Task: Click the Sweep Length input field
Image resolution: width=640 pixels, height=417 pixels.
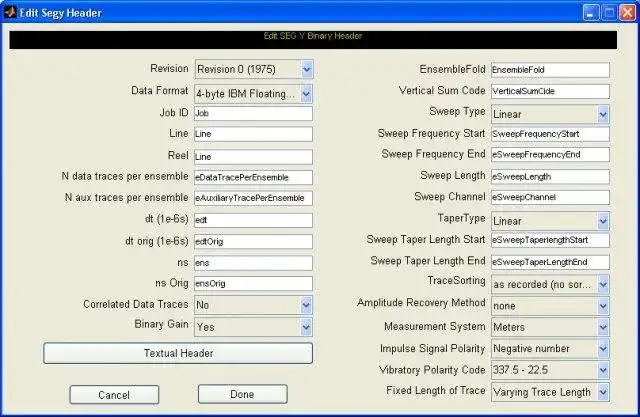Action: click(550, 177)
